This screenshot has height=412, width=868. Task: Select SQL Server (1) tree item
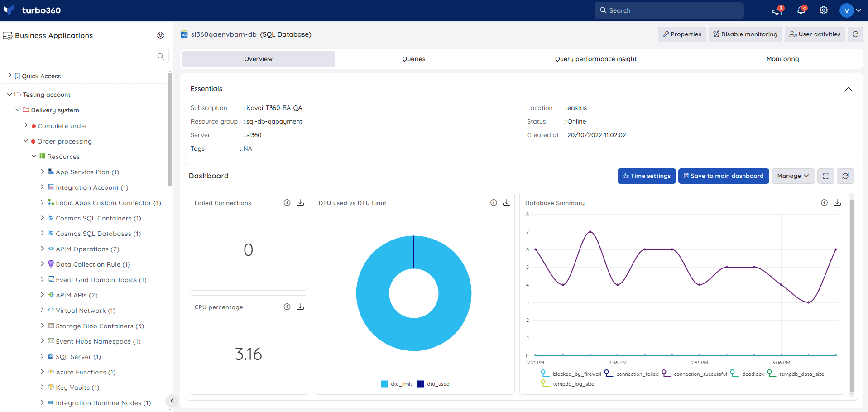click(x=78, y=357)
